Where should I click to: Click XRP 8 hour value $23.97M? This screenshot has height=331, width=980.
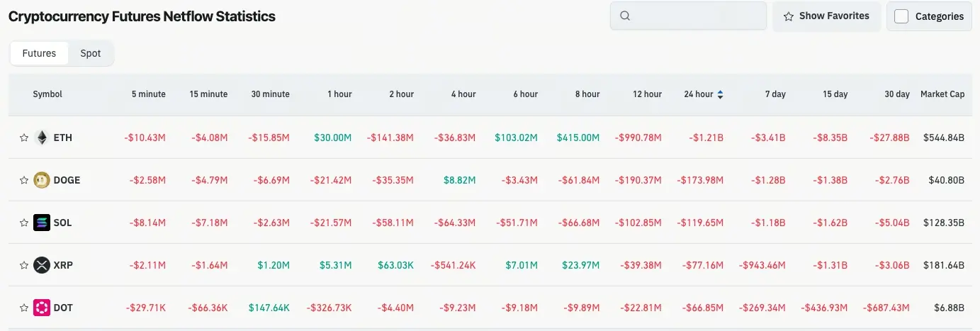[x=581, y=265]
